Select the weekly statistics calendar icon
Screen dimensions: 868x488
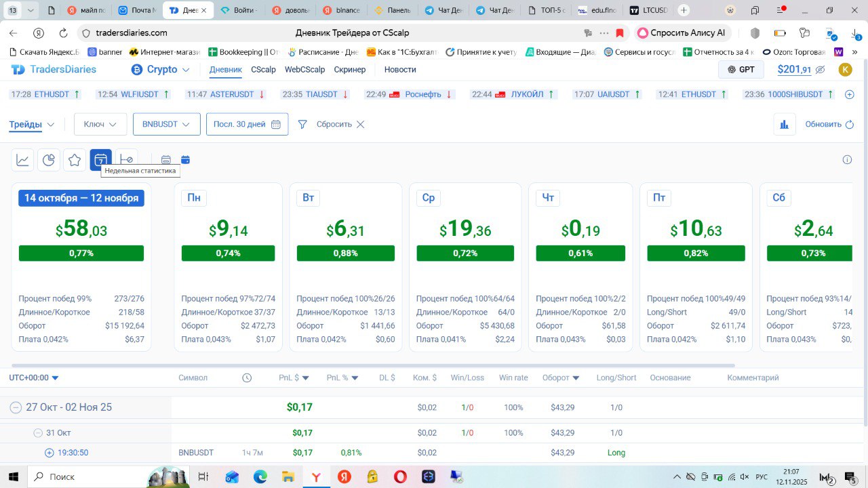100,160
